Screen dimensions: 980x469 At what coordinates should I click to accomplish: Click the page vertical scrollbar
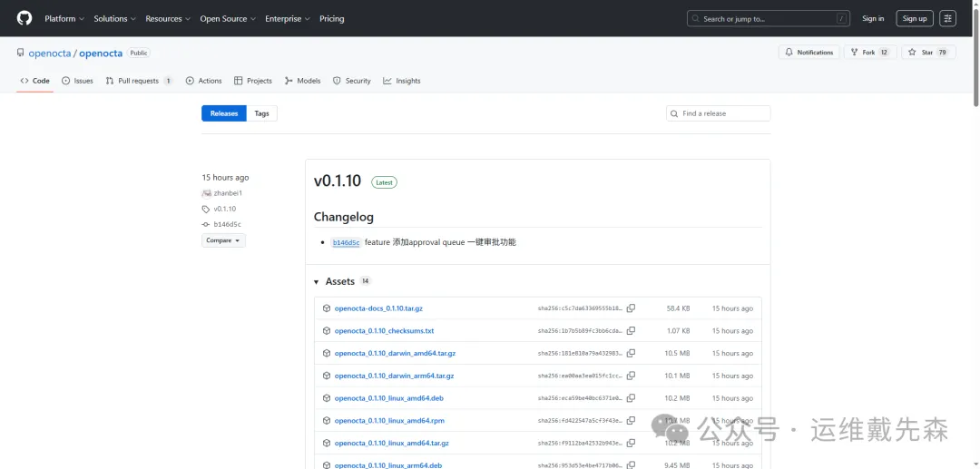[x=976, y=56]
